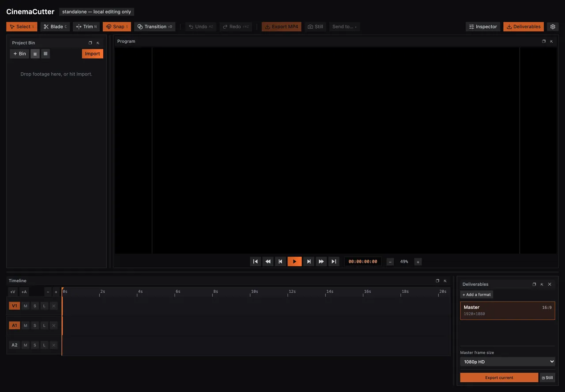Zoom out the timeline with minus
565x392 pixels.
coord(48,292)
